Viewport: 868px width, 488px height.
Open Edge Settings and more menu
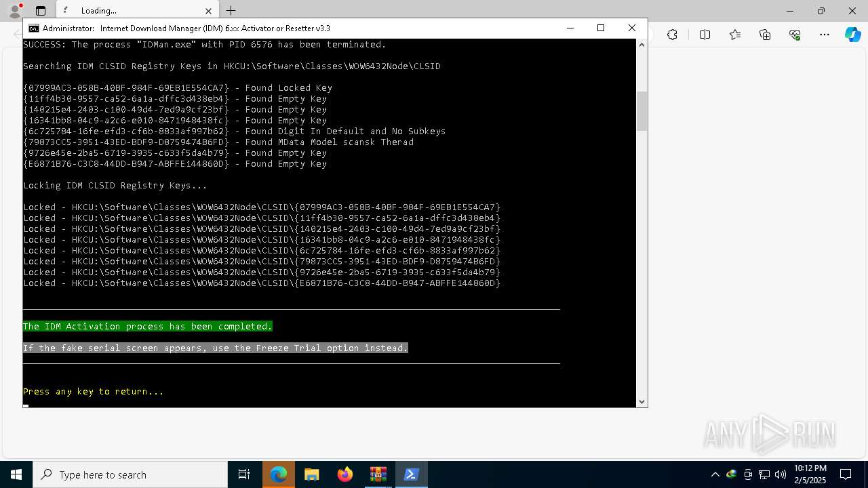click(825, 35)
